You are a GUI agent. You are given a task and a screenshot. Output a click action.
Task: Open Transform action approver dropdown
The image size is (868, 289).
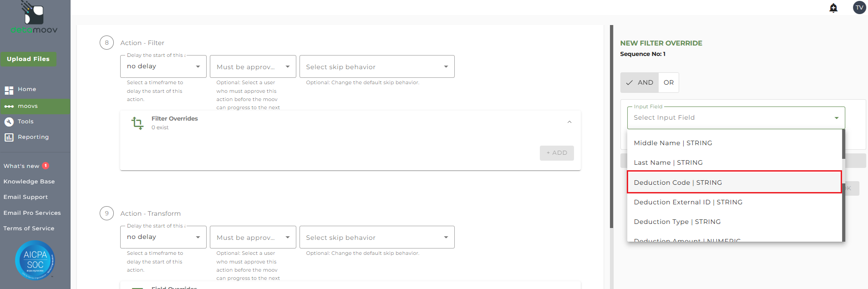[253, 238]
